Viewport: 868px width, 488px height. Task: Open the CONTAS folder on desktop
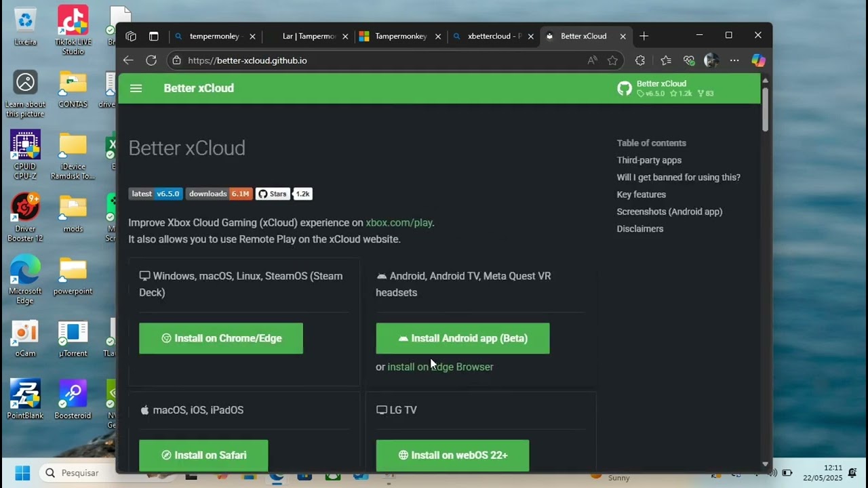[73, 89]
